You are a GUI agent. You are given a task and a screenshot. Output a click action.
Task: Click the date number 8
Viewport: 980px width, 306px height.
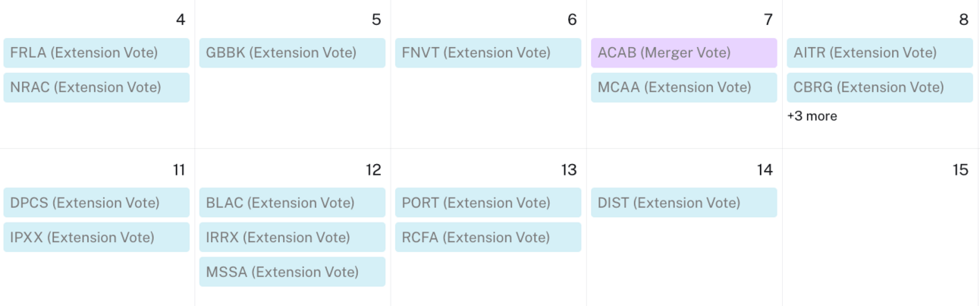click(x=964, y=20)
